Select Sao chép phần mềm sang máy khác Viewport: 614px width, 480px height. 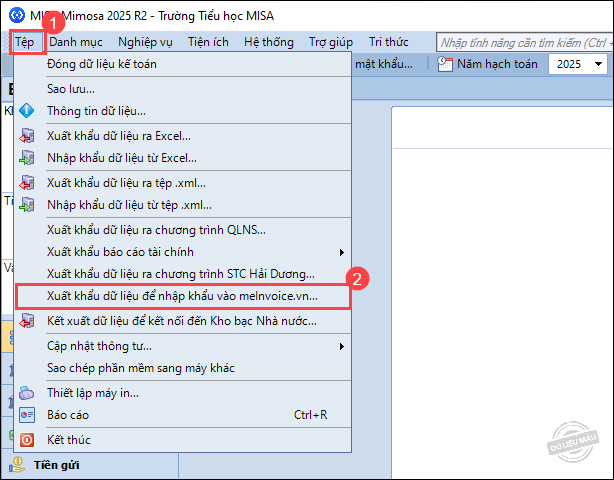(x=182, y=368)
